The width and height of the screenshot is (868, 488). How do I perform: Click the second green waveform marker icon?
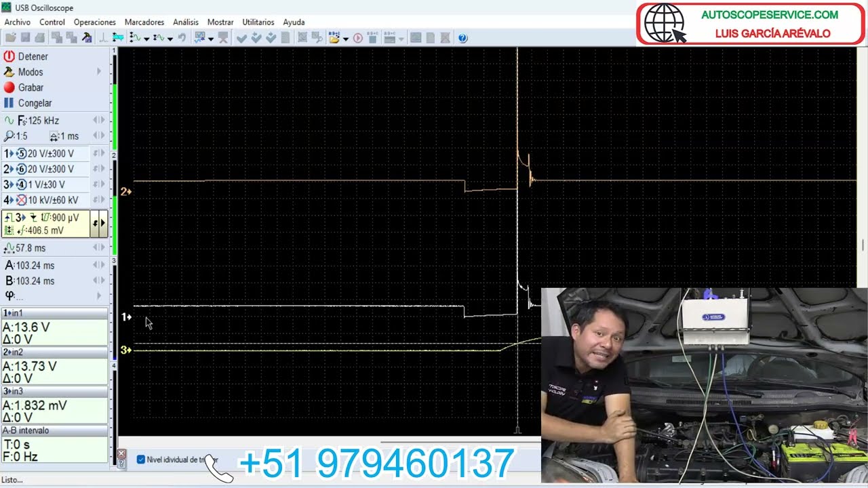point(159,38)
